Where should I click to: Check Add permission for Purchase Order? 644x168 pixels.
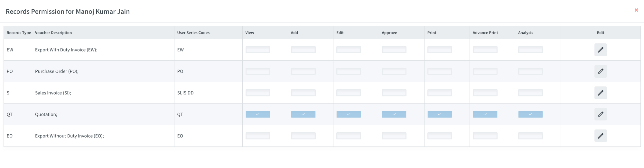point(303,71)
